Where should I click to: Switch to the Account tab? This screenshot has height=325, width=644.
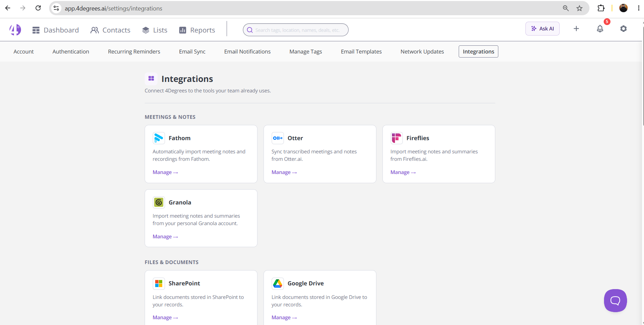tap(24, 51)
